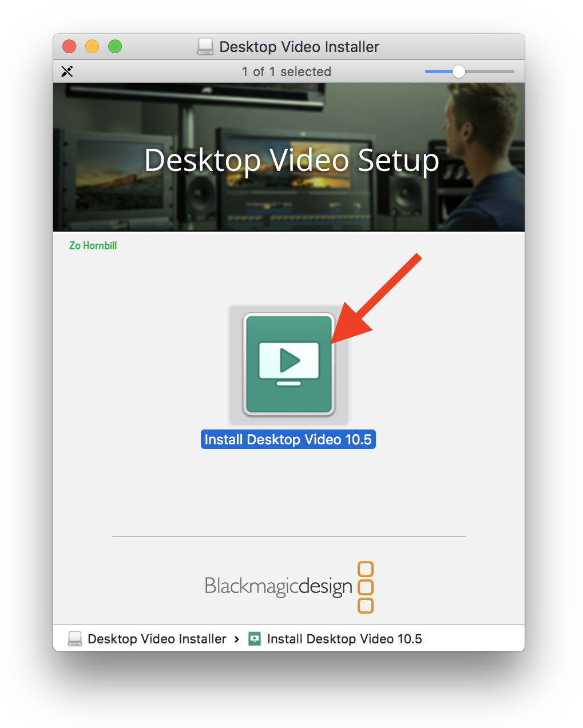Adjust the icon size slider

(469, 71)
